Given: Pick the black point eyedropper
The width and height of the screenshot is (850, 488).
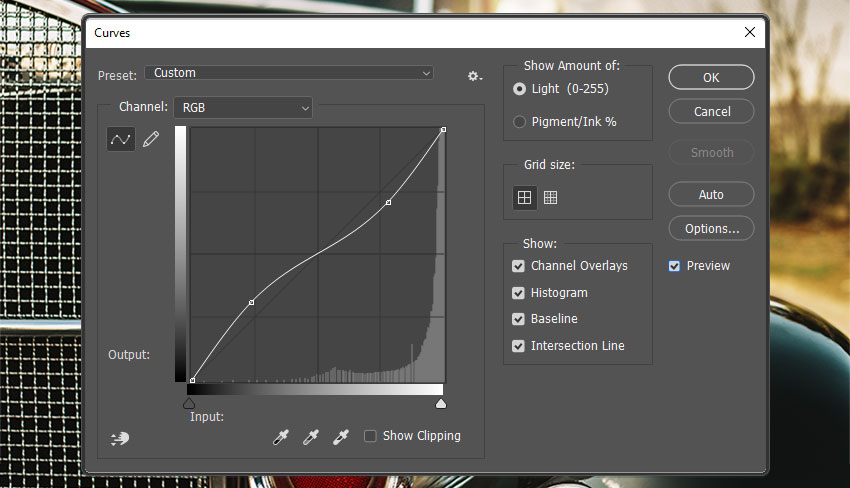Looking at the screenshot, I should point(281,437).
